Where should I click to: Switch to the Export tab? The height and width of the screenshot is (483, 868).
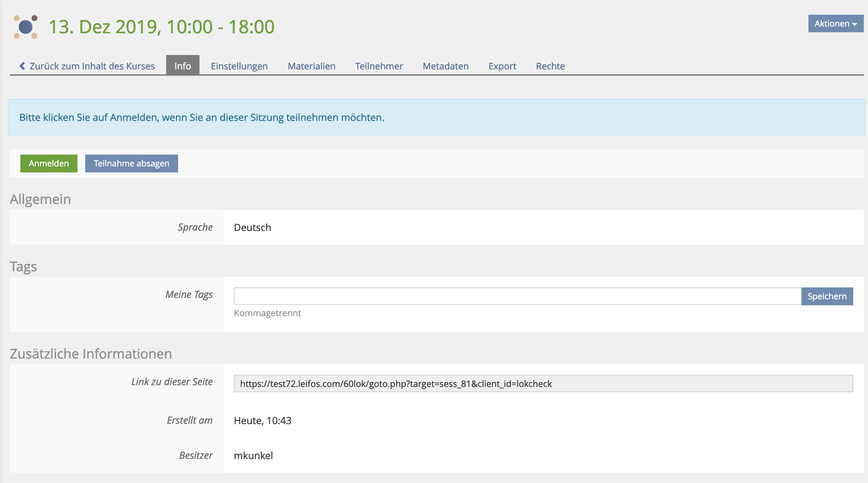click(502, 66)
